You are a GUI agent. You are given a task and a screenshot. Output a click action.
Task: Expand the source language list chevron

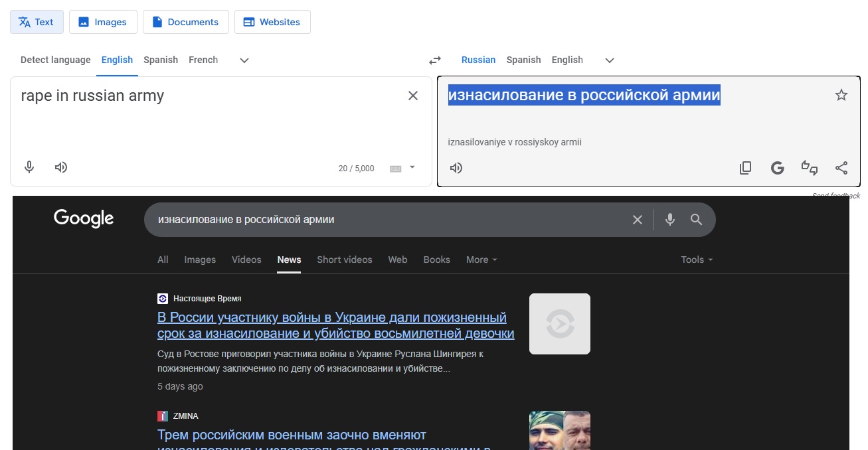point(244,60)
